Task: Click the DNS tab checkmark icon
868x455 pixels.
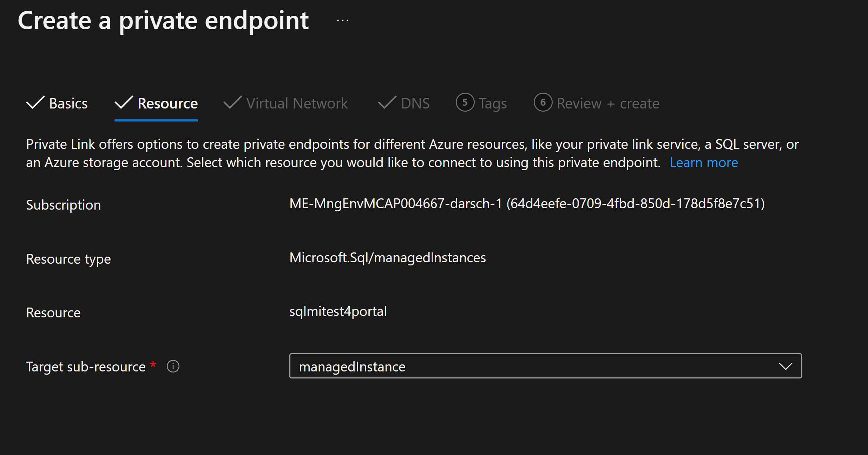Action: [387, 103]
